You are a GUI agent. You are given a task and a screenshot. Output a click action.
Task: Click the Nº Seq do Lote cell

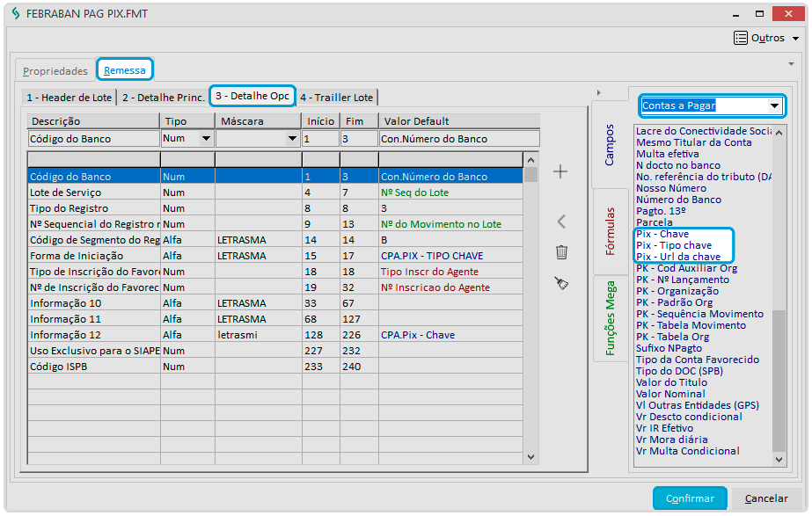pos(450,193)
